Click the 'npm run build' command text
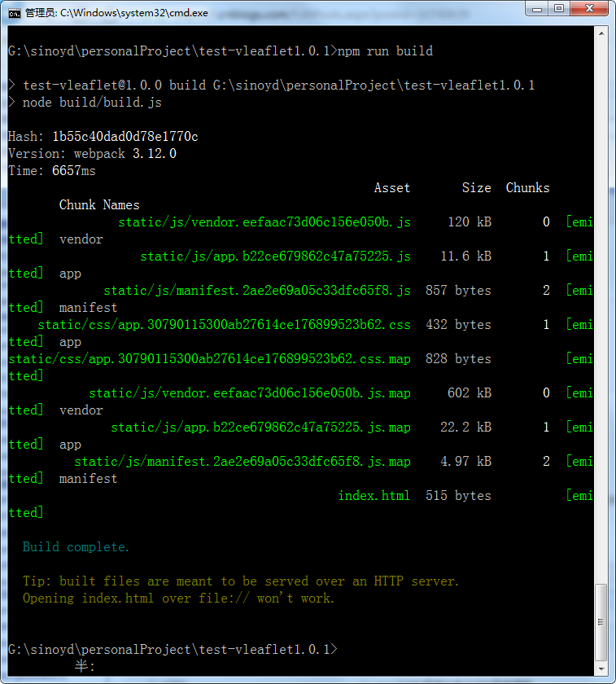 tap(386, 51)
